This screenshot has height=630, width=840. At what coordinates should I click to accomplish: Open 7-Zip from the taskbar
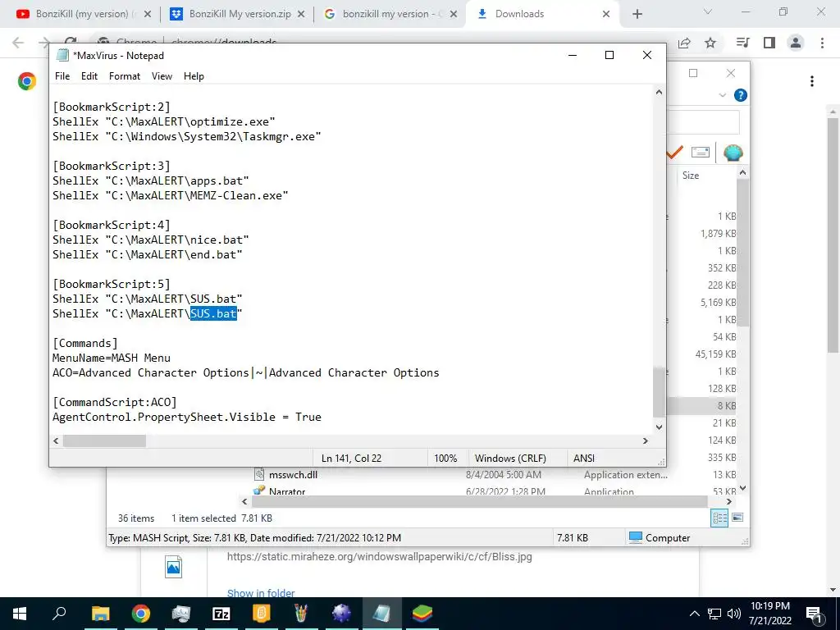coord(221,614)
